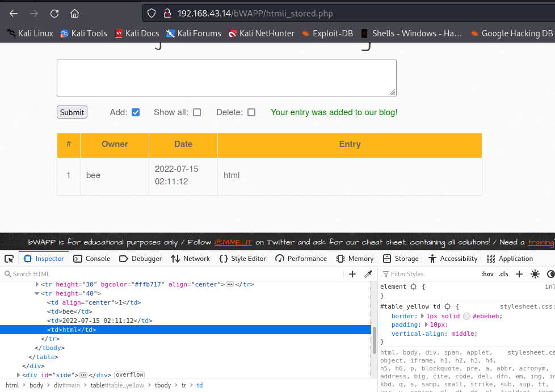Click the #ebebeb border color swatch

(467, 316)
